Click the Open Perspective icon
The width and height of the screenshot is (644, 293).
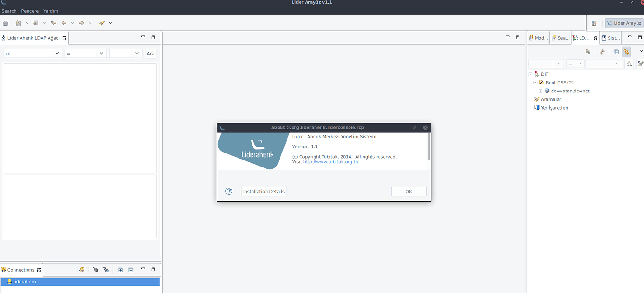(594, 23)
